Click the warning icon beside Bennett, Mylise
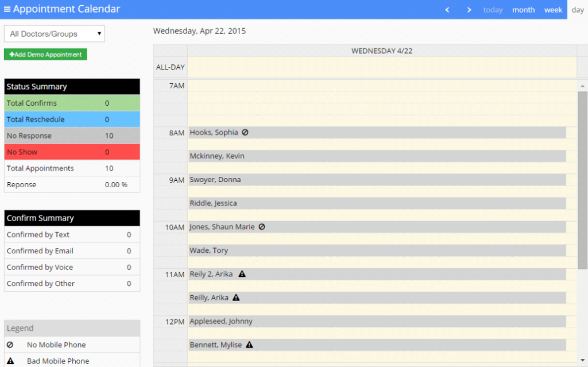This screenshot has width=588, height=367. (249, 345)
